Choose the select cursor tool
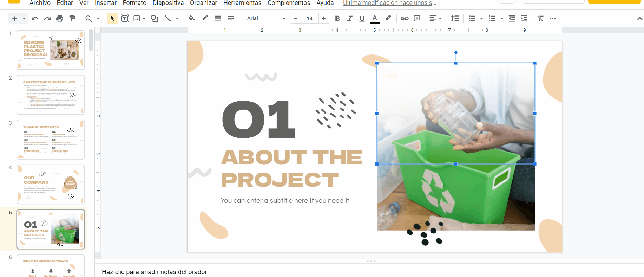 point(112,18)
